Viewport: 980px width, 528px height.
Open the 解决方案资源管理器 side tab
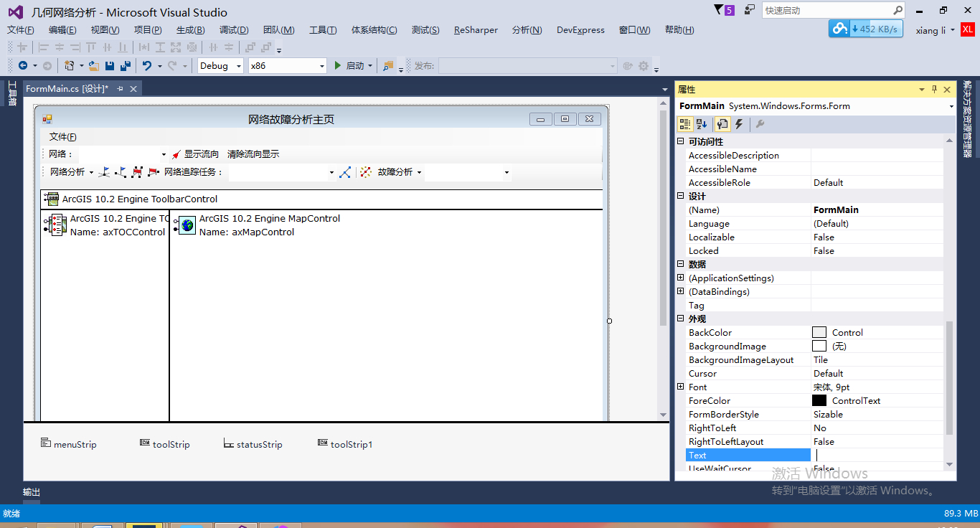click(968, 119)
